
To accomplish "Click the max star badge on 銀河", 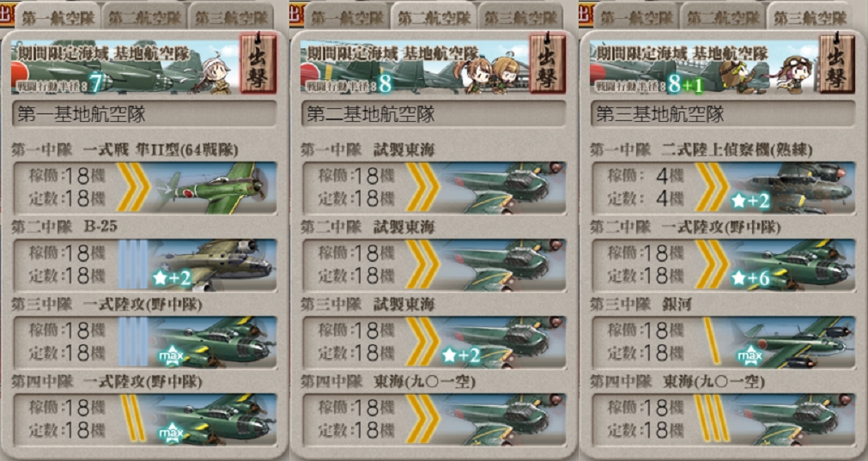I will [x=749, y=356].
